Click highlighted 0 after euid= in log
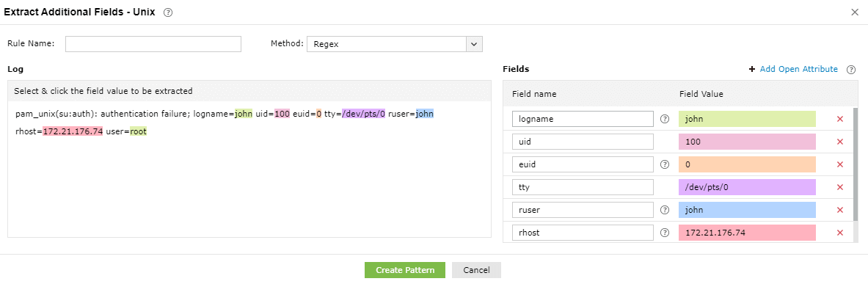Viewport: 868px width, 284px height. click(x=319, y=114)
